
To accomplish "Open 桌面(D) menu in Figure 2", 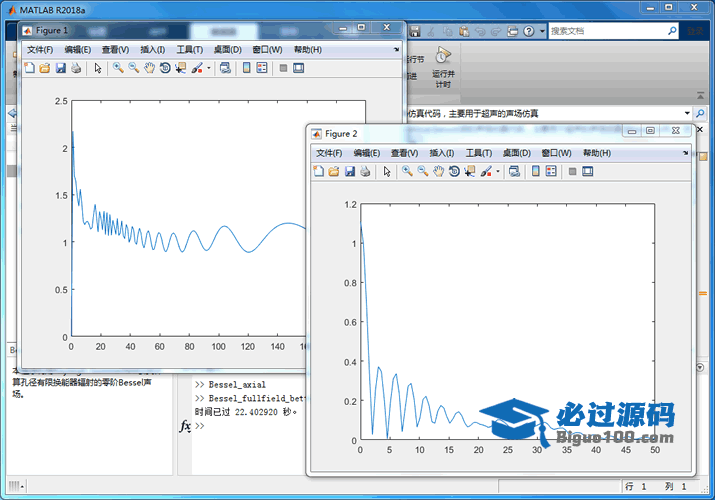I will 517,153.
